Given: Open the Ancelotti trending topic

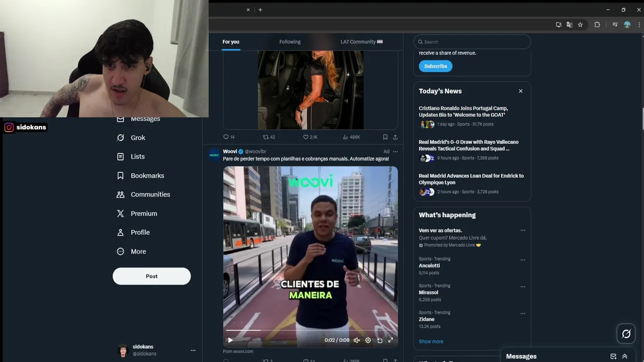Looking at the screenshot, I should [x=429, y=265].
